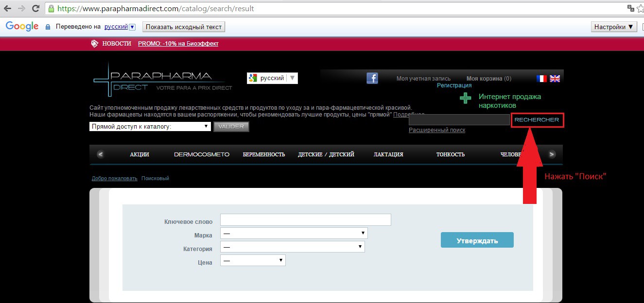Open the 'PROMO: -10% на Биоэффект' link

tap(178, 44)
